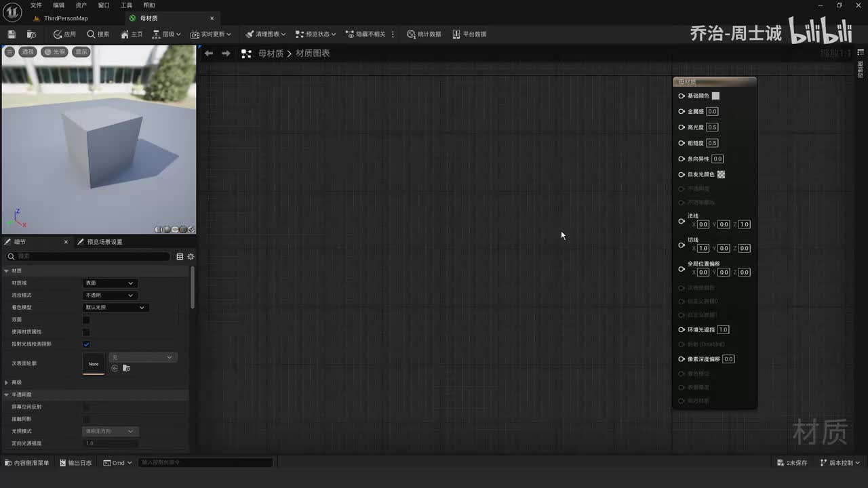Click the graph forward navigation arrow
This screenshot has width=868, height=488.
coord(226,53)
